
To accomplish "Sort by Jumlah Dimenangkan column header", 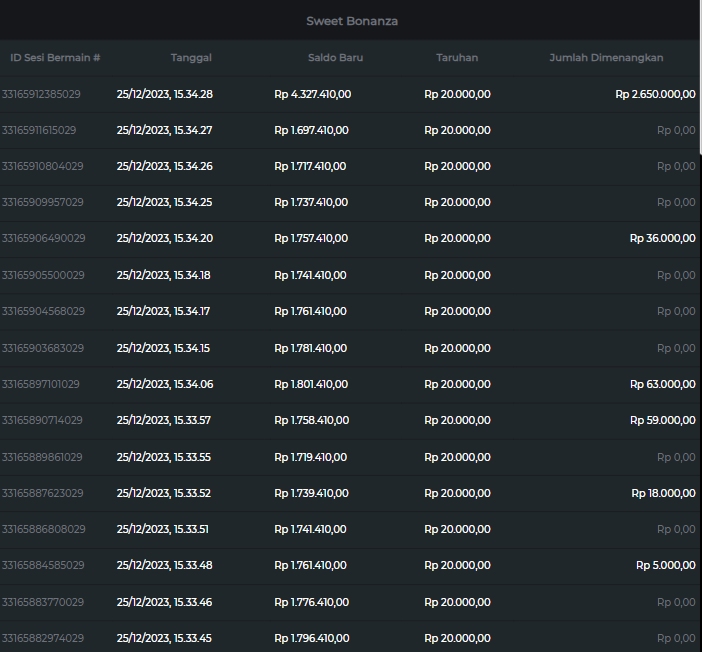I will (606, 58).
